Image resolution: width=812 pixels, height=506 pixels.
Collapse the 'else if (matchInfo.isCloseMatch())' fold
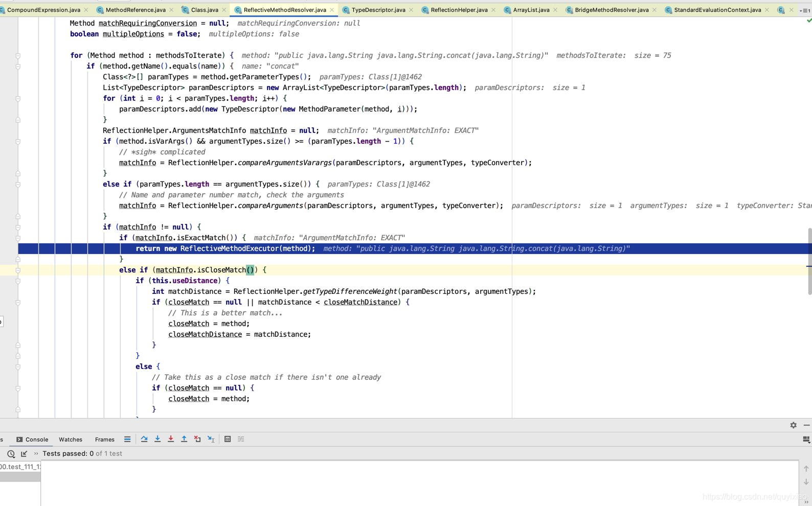tap(18, 270)
